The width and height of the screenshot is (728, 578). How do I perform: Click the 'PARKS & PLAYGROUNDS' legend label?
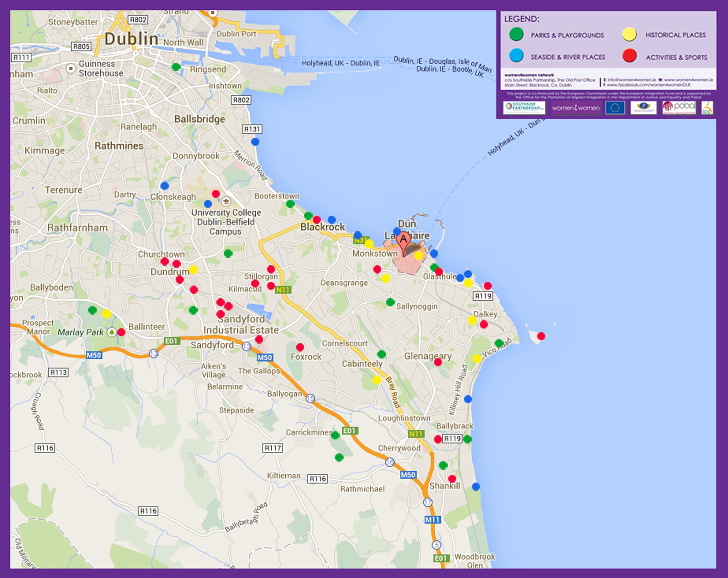tap(567, 35)
